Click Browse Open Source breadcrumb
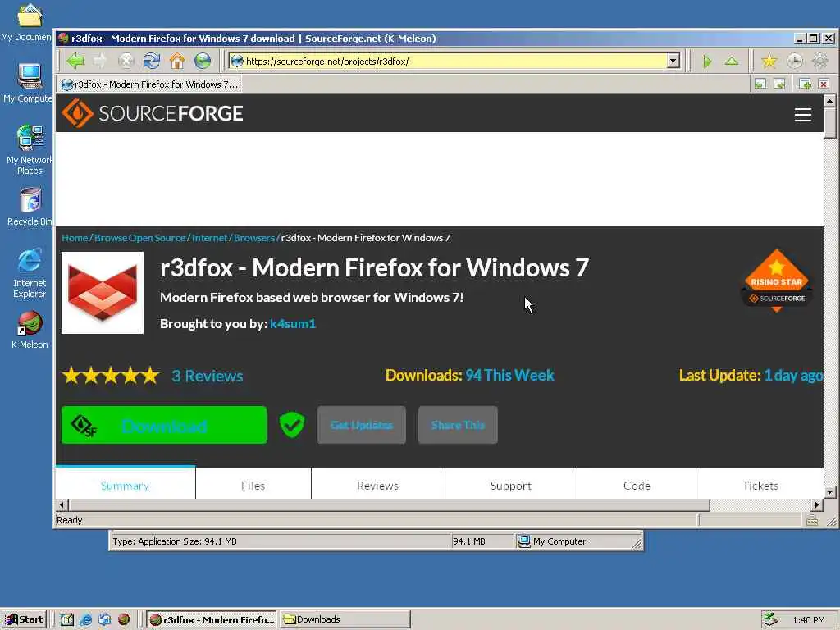The image size is (840, 630). 139,238
